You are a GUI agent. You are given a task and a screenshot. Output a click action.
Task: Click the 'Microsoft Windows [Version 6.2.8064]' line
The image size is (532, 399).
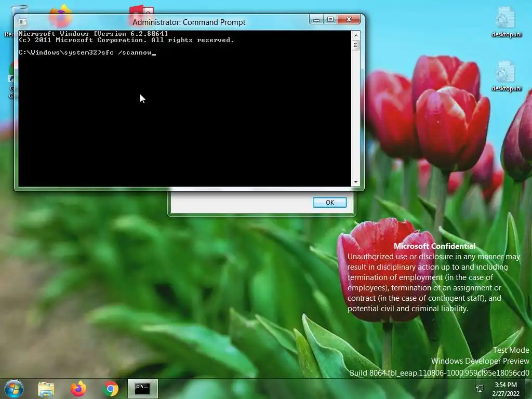click(93, 34)
